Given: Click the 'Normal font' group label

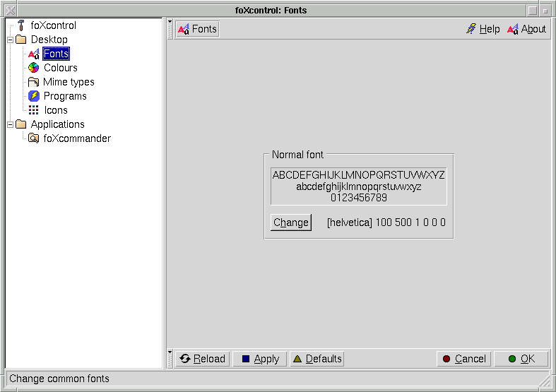Looking at the screenshot, I should [x=297, y=155].
